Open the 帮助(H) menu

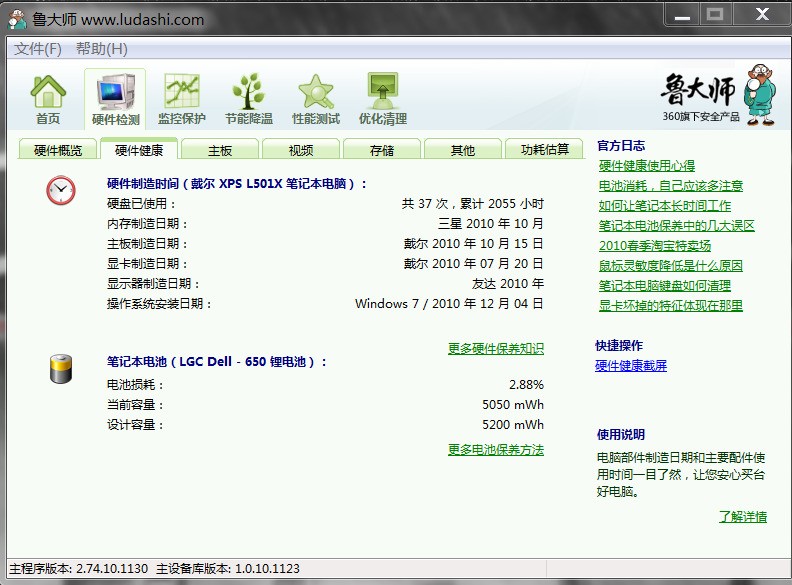[x=102, y=49]
